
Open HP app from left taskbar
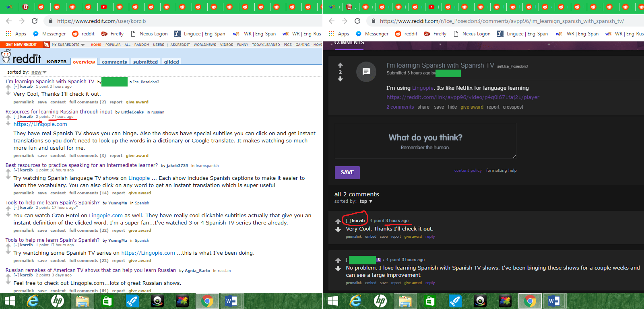[x=58, y=301]
